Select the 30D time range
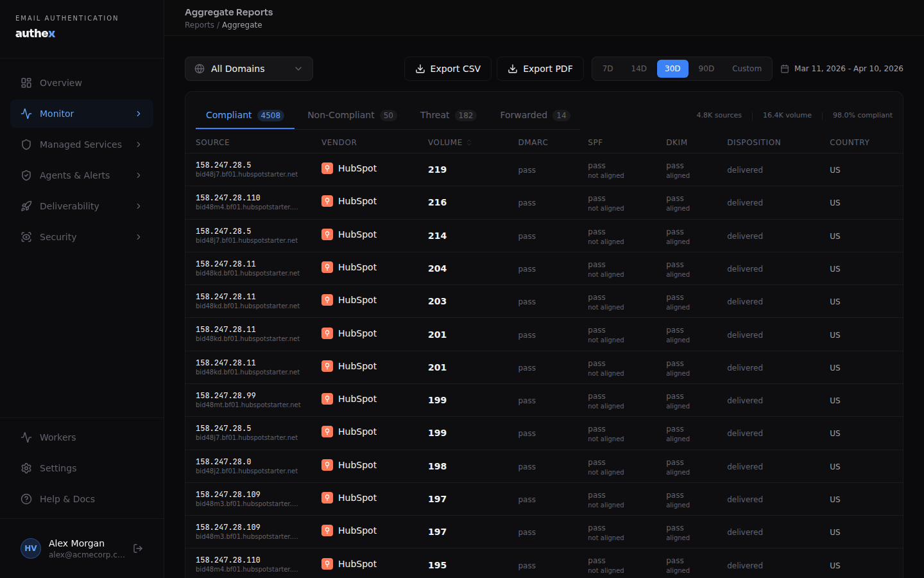924x578 pixels. tap(672, 69)
